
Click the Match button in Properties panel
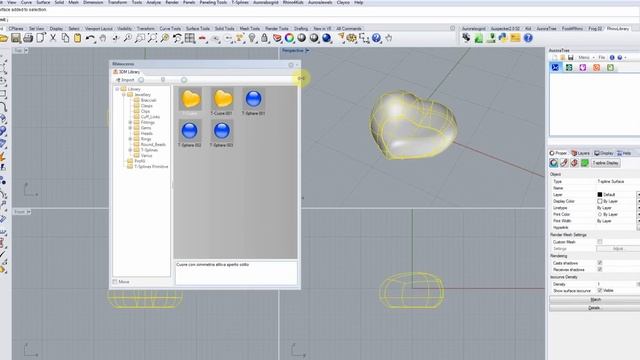pyautogui.click(x=595, y=300)
